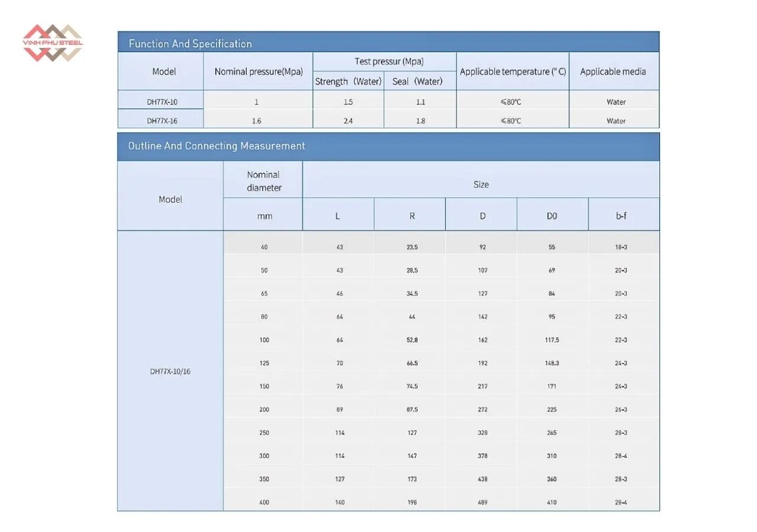Click the 66.5 value in R column

[x=412, y=363]
